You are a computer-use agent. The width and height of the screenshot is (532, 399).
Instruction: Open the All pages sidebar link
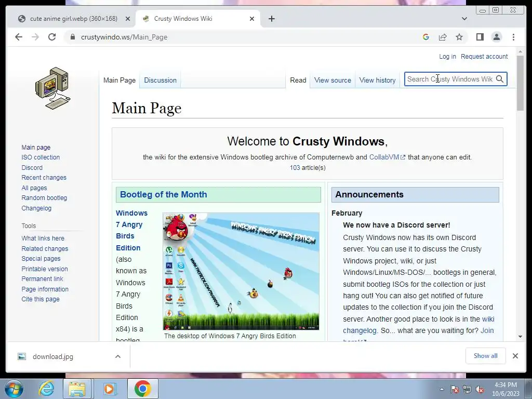click(34, 188)
